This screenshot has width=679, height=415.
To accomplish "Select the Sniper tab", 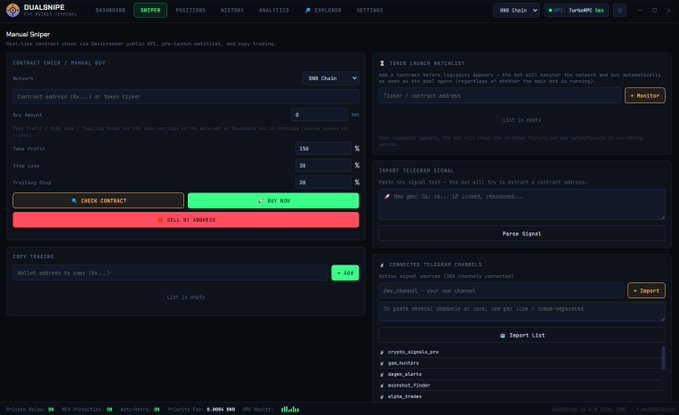I will pos(150,10).
